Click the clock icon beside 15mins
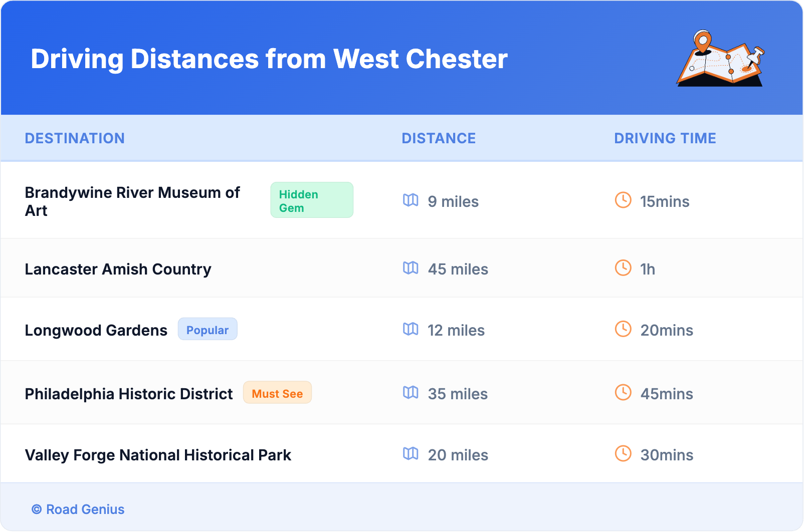The height and width of the screenshot is (532, 804). click(623, 200)
